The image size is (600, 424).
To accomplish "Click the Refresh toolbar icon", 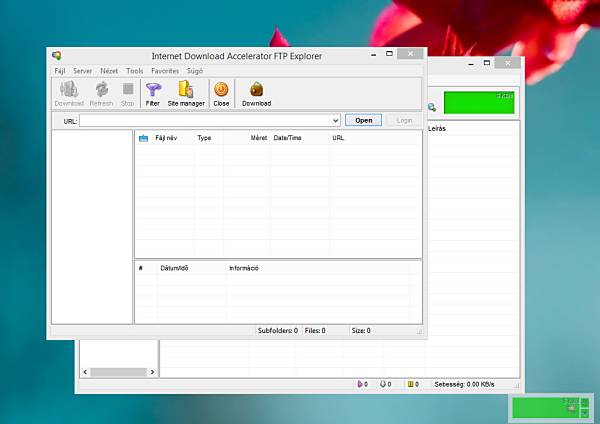I will [101, 89].
